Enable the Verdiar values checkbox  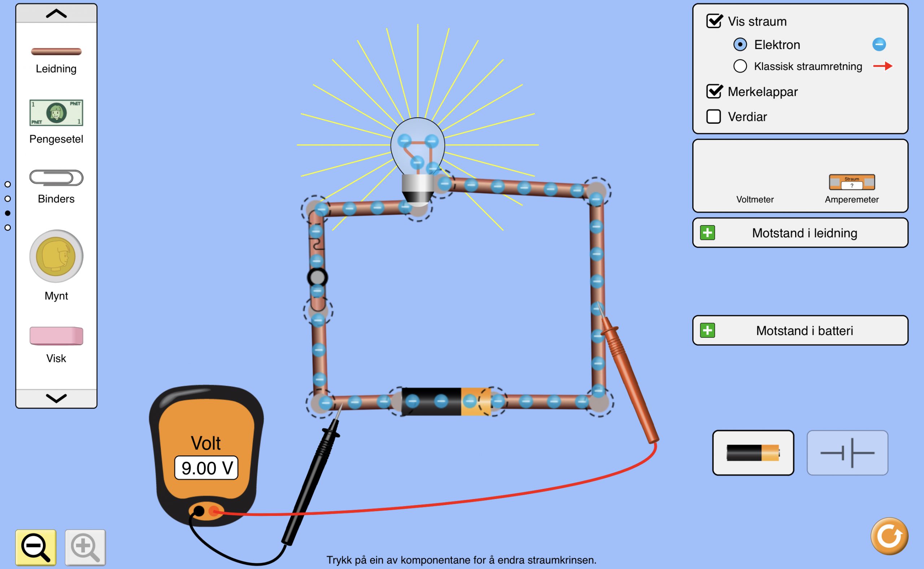[714, 117]
